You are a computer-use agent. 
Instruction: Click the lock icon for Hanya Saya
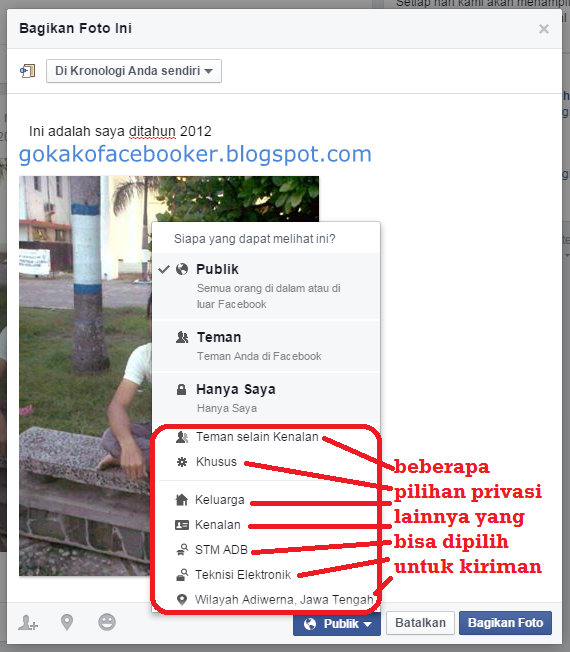(181, 390)
